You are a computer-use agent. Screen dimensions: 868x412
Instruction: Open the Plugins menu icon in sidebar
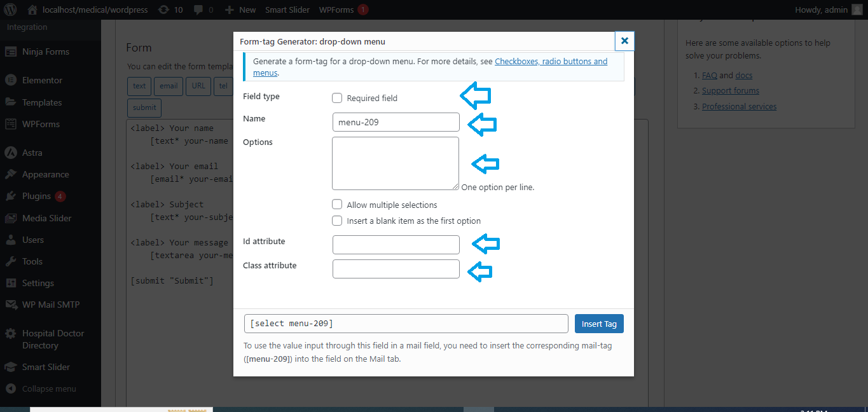(x=10, y=196)
